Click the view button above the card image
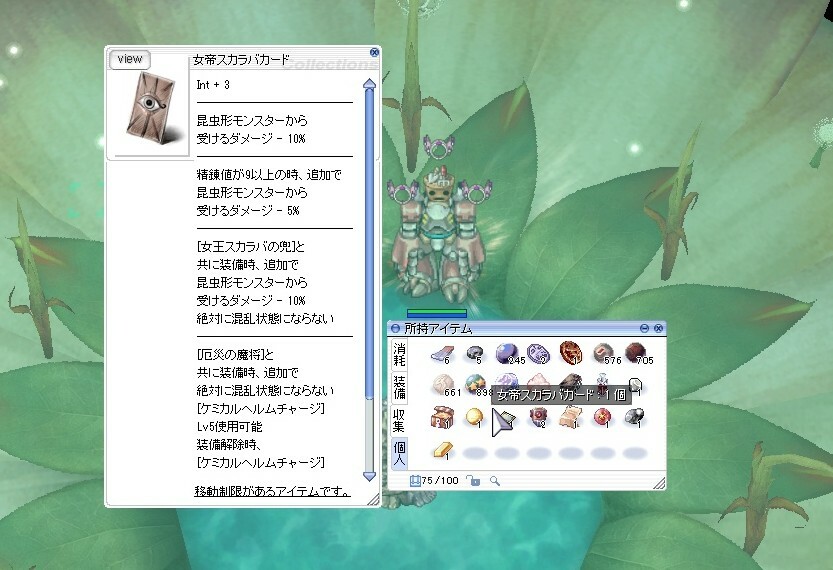Viewport: 833px width, 570px height. (x=130, y=59)
